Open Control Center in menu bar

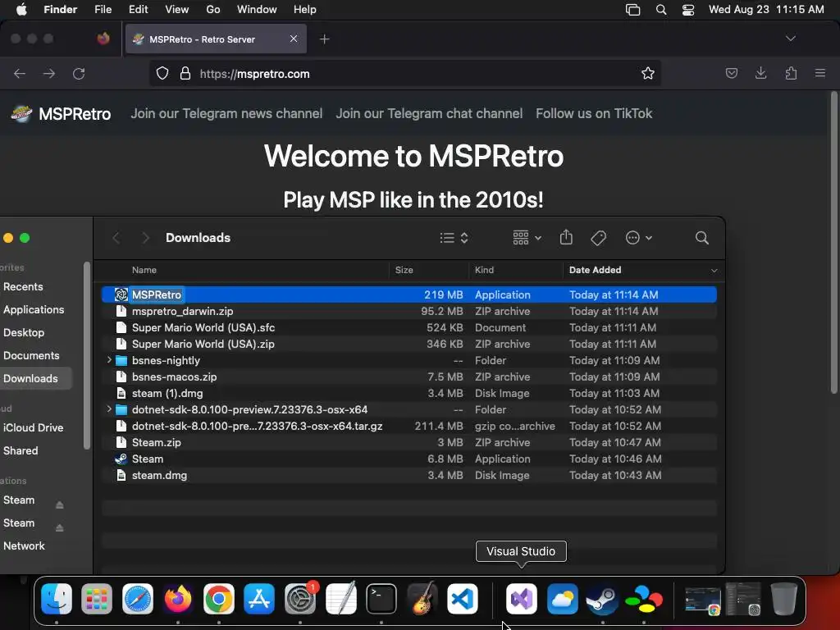[x=688, y=10]
